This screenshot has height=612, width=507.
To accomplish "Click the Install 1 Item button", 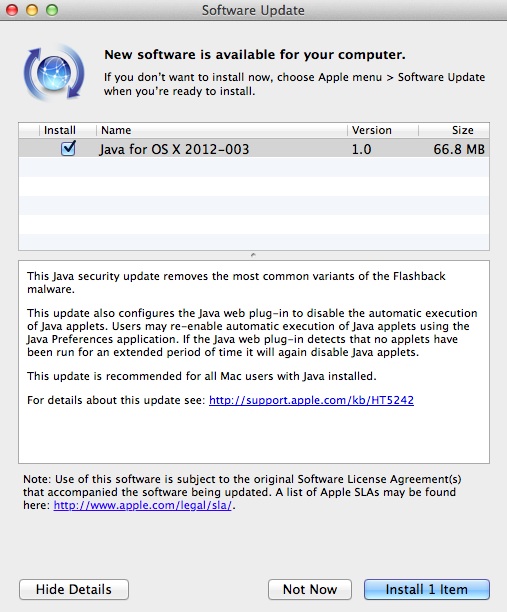I will [x=427, y=589].
